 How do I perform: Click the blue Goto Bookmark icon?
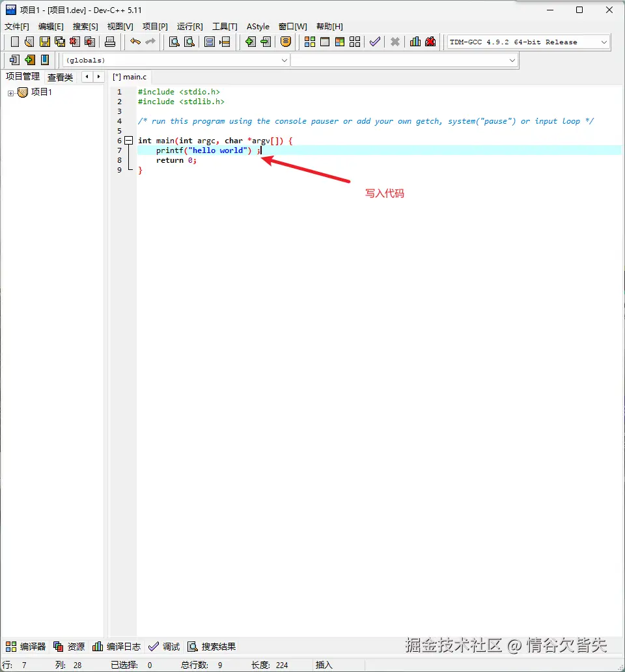(44, 59)
